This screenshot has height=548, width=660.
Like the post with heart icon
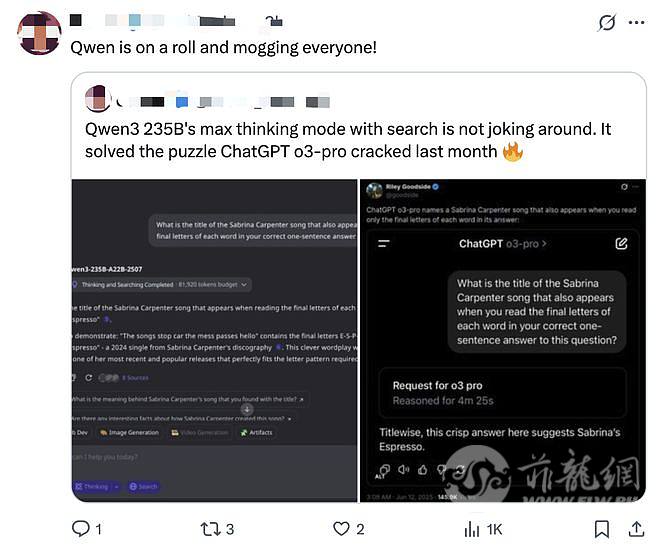click(x=341, y=529)
